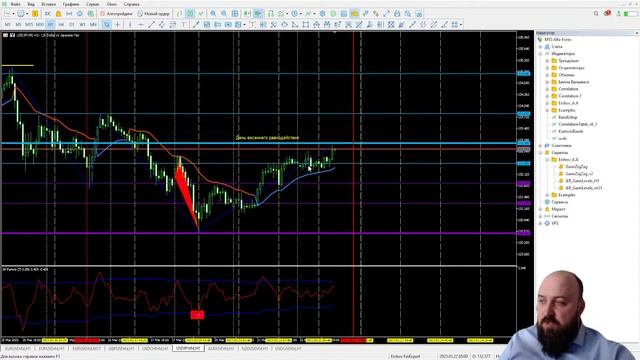Expand the Советники node
Viewport: 640px width, 360px height.
[x=541, y=145]
